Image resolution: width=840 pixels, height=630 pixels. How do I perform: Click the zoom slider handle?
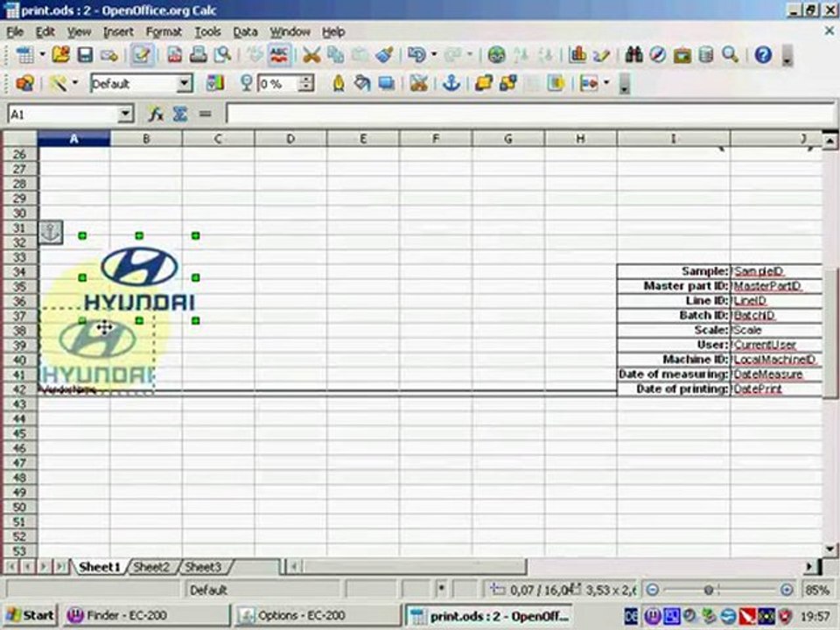tap(708, 590)
